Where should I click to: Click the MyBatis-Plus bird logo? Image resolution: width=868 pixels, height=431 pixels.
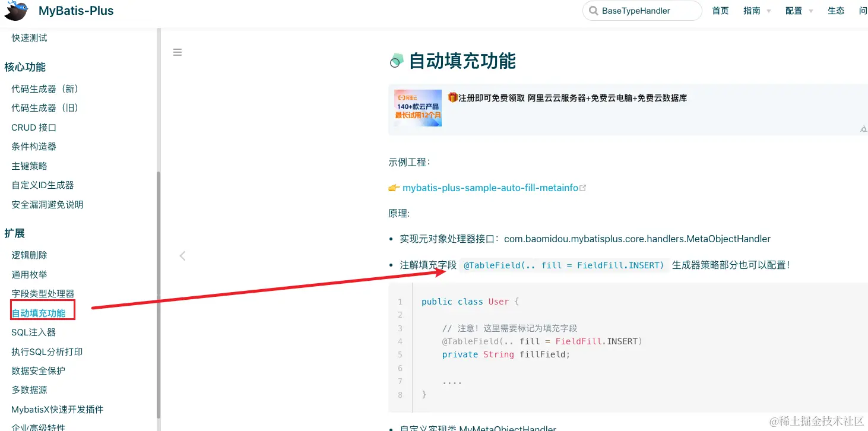coord(16,10)
